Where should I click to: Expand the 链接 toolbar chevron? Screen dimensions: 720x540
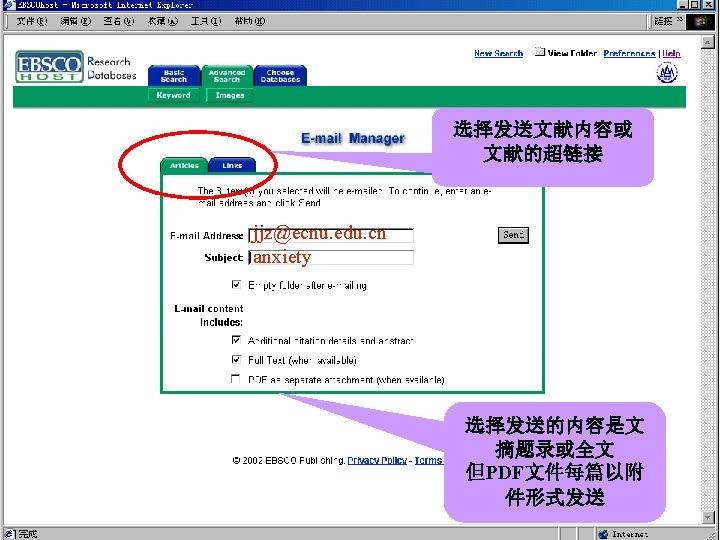680,20
